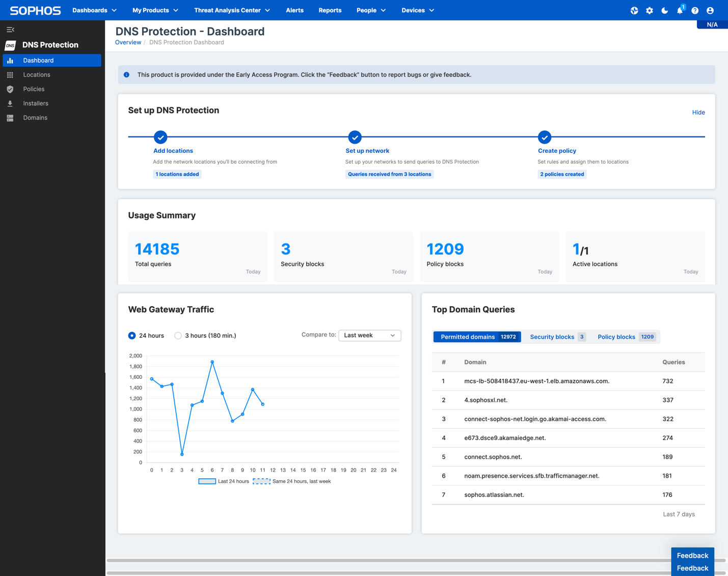The height and width of the screenshot is (576, 728).
Task: Click the notifications bell icon
Action: coord(680,11)
